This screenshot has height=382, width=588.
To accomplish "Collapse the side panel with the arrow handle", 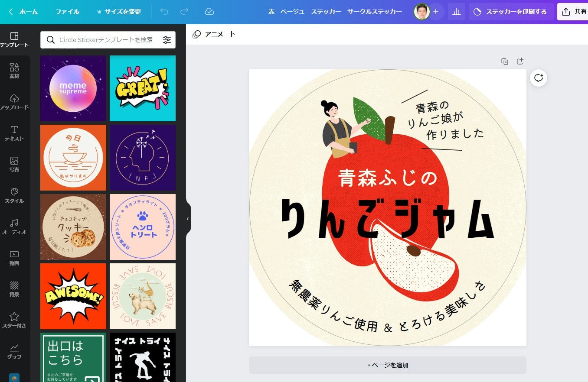I will pos(188,219).
